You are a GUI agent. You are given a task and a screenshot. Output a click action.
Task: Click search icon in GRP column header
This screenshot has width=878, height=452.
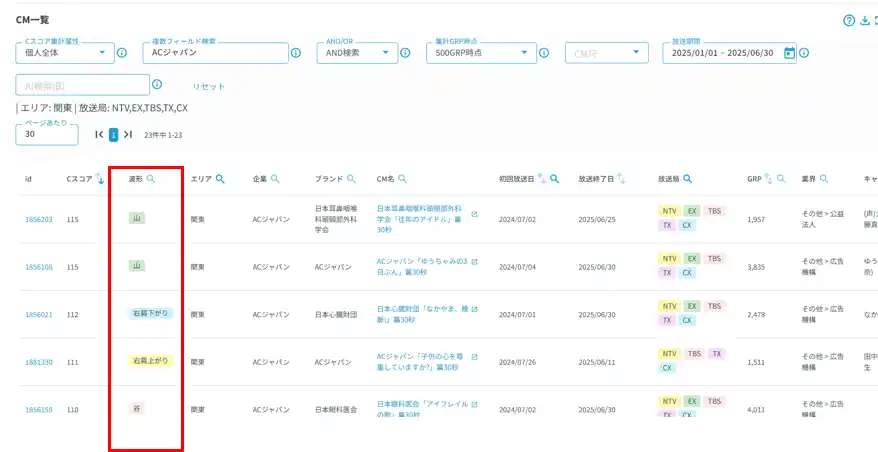[x=781, y=179]
